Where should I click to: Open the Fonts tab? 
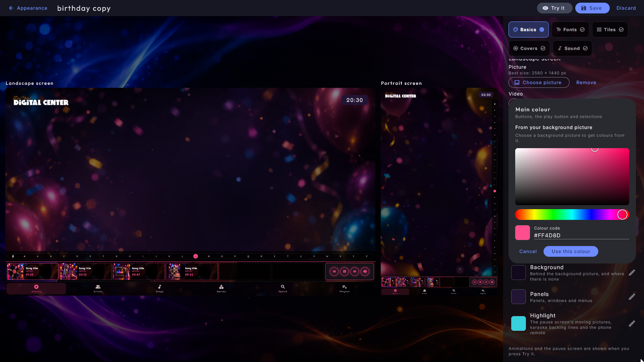click(x=570, y=29)
